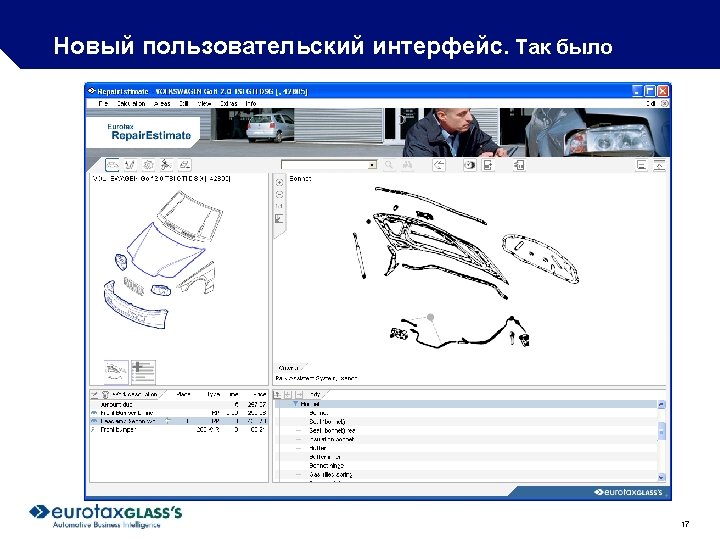720x540 pixels.
Task: Click the fit-to-window icon below 1:1
Action: pyautogui.click(x=279, y=219)
